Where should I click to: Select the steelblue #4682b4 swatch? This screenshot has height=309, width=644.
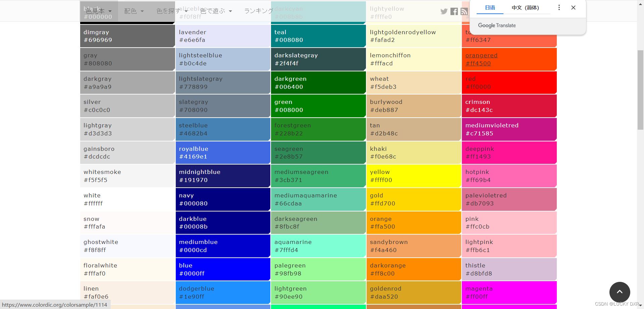pos(223,129)
